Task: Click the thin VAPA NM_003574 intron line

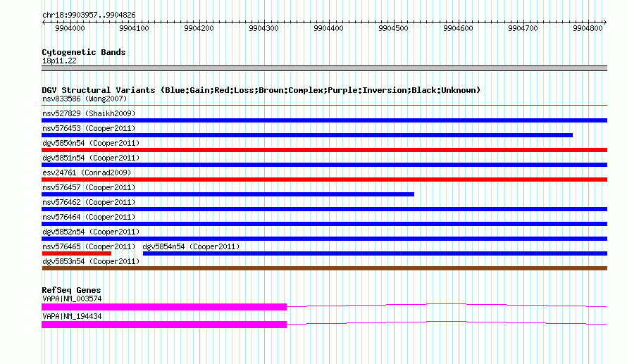Action: click(x=447, y=304)
